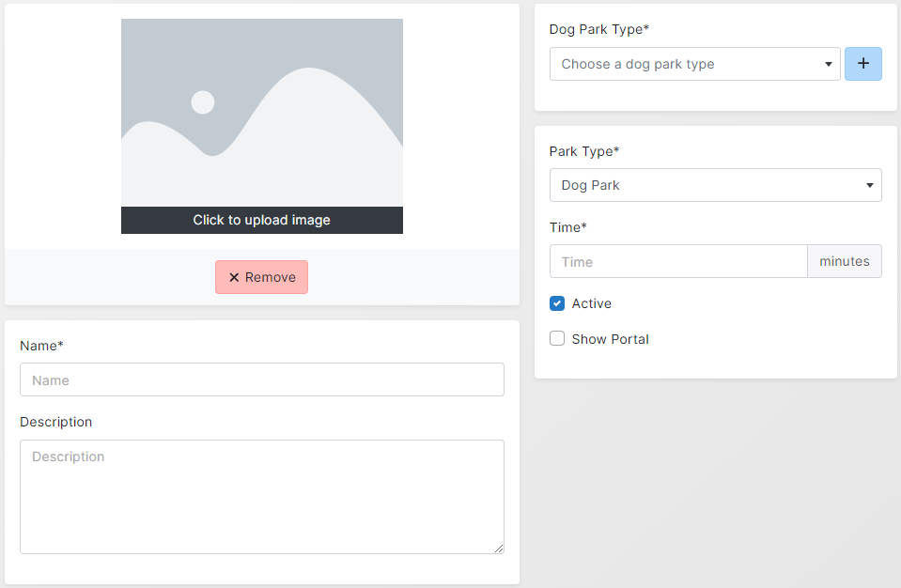Screen dimensions: 901x588
Task: Click the arrow of the Park Type select
Action: (x=869, y=186)
